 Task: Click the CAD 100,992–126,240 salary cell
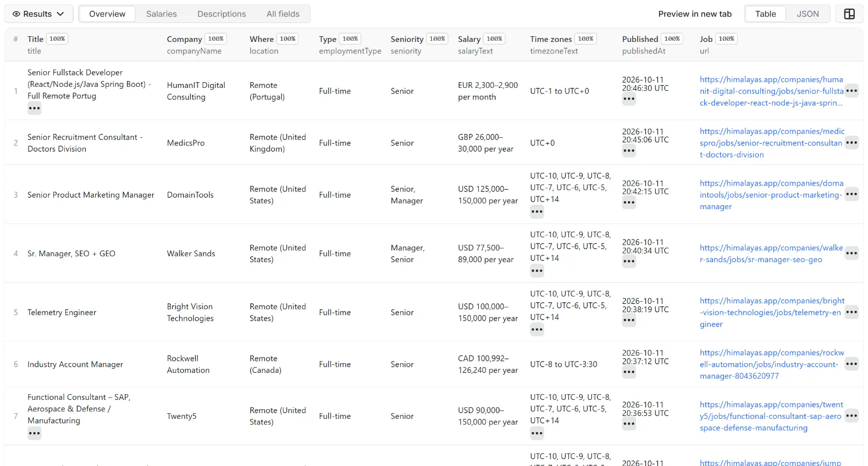[488, 364]
